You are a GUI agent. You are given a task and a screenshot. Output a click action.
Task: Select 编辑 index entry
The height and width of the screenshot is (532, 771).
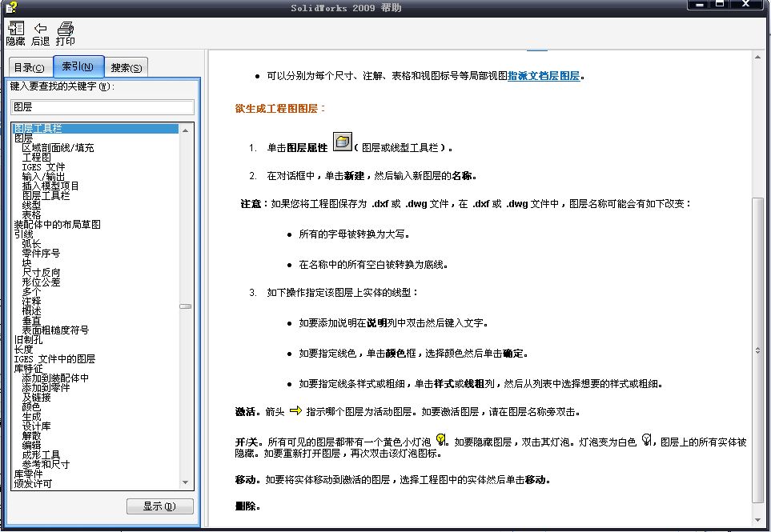[x=31, y=445]
